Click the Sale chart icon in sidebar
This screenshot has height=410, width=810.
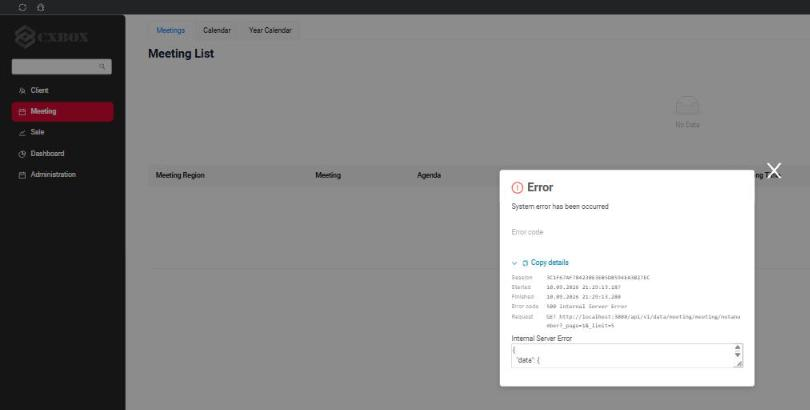coord(22,133)
